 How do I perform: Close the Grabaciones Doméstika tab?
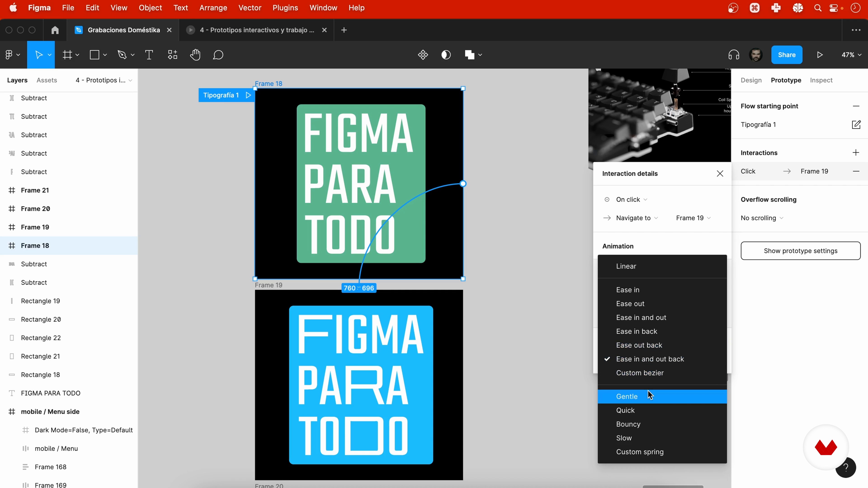[x=169, y=30]
